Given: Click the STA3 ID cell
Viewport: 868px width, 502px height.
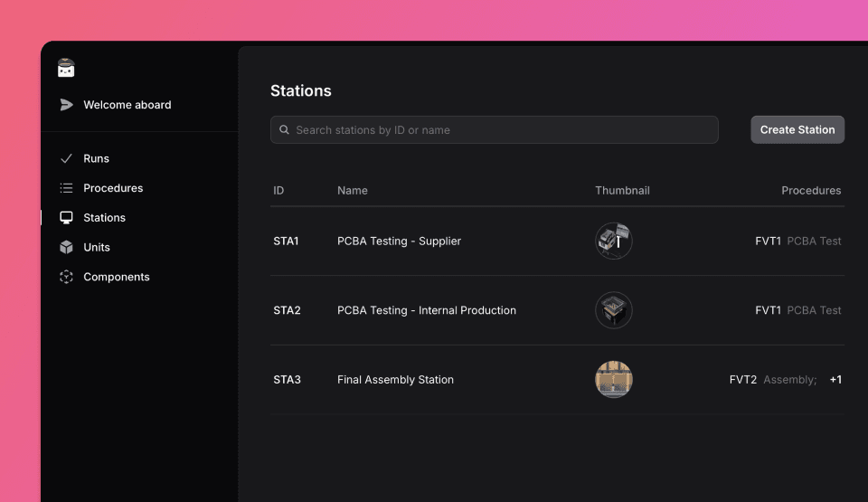Looking at the screenshot, I should tap(287, 380).
